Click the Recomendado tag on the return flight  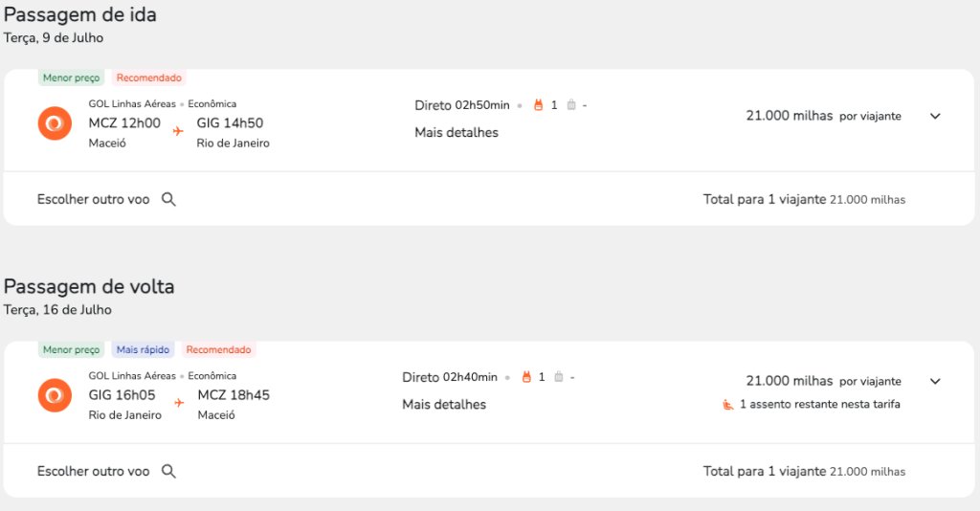[218, 350]
